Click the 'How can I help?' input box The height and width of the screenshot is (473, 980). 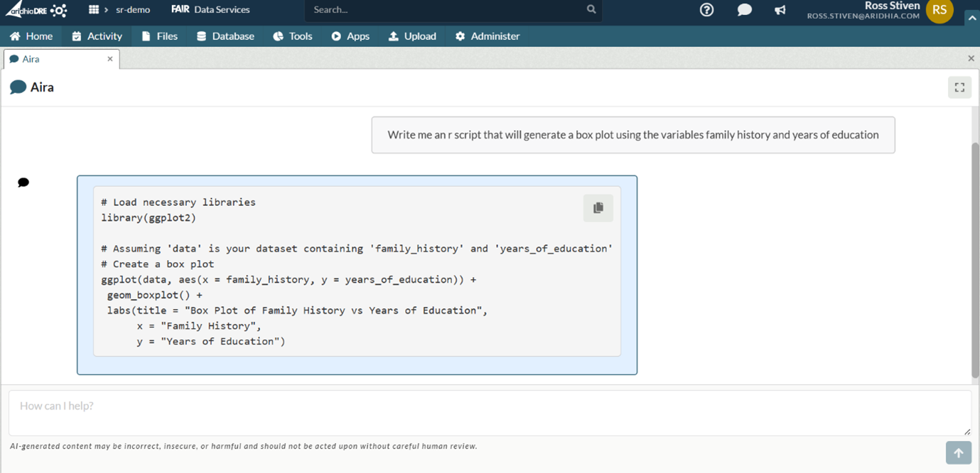pos(489,413)
